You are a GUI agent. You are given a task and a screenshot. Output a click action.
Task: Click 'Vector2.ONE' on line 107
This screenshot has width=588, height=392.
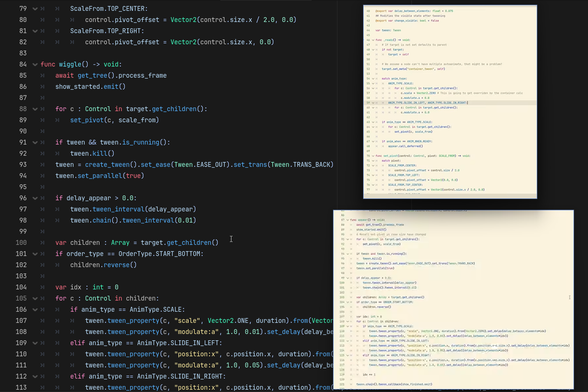228,321
